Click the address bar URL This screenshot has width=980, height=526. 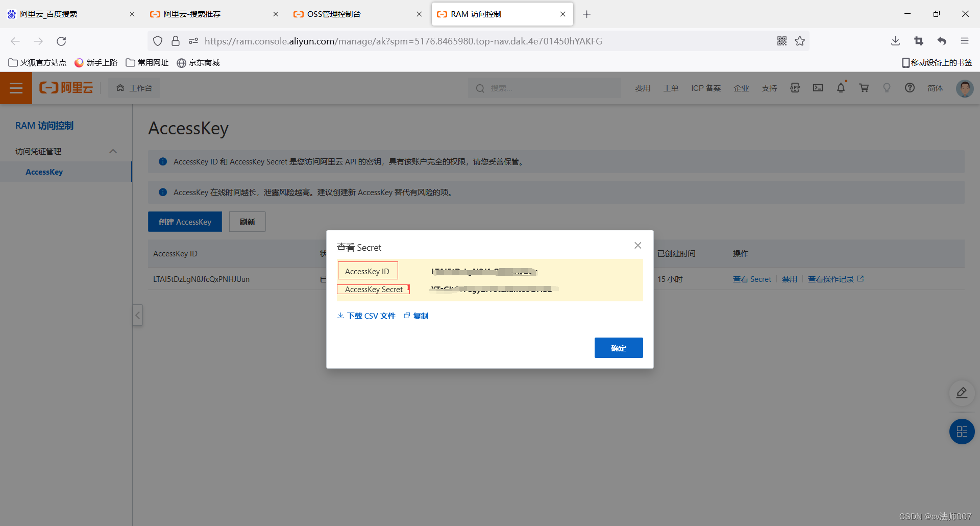pos(403,41)
